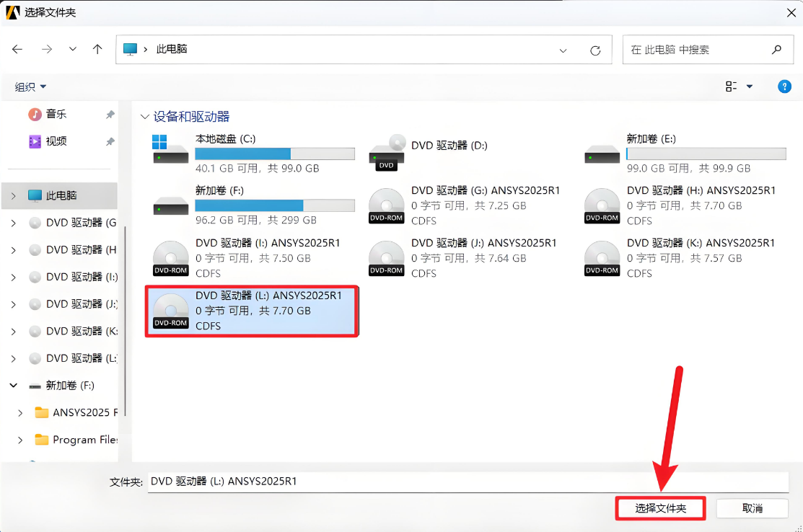Expand 此电脑 tree node
The image size is (803, 532).
(13, 196)
